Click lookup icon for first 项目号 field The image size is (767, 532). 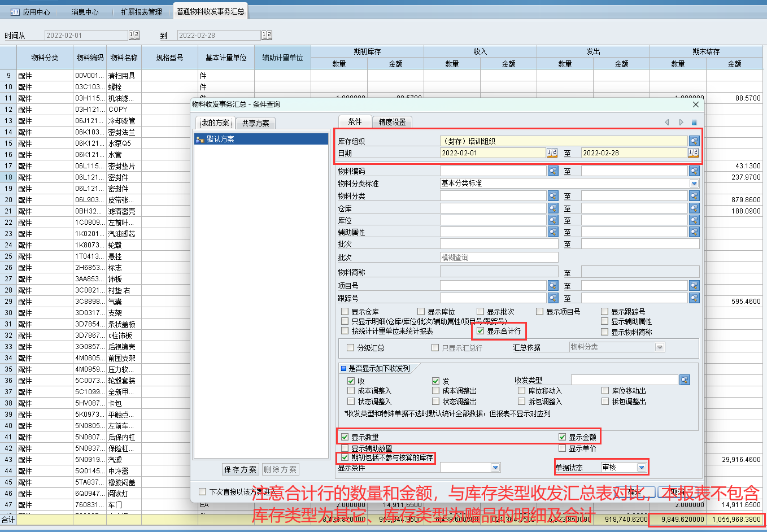[x=552, y=286]
